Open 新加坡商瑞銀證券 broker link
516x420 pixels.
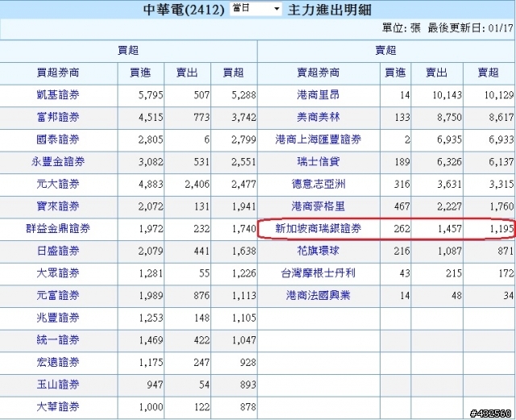[x=318, y=228]
